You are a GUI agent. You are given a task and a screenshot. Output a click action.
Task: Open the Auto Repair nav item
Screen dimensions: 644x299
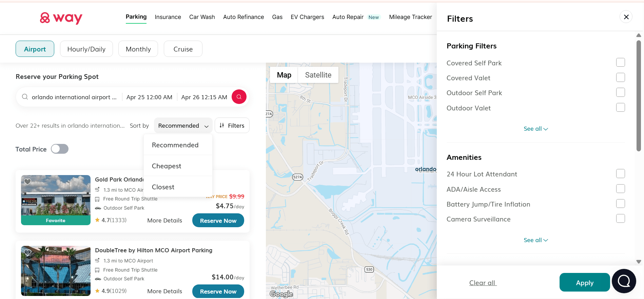point(348,17)
